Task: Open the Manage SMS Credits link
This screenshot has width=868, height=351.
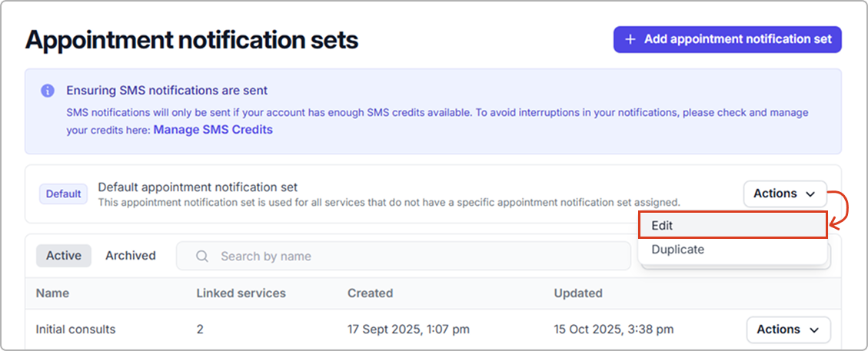Action: pos(213,130)
